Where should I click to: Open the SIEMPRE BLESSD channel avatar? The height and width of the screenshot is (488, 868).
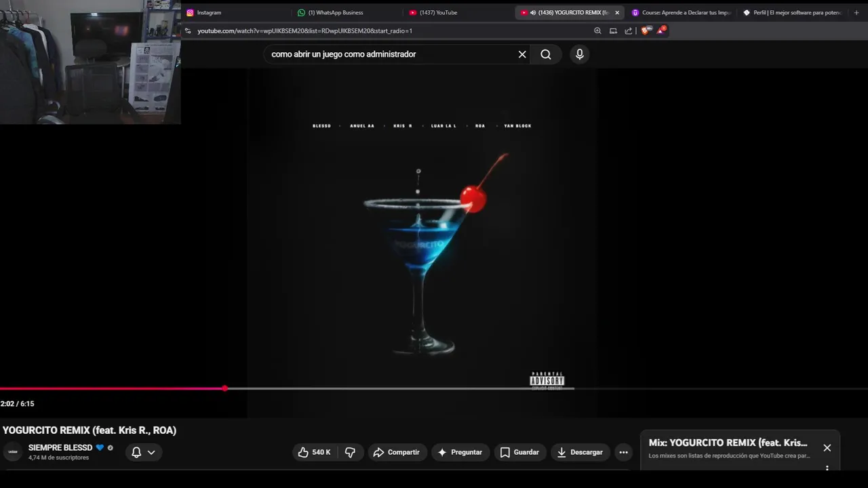pyautogui.click(x=13, y=452)
